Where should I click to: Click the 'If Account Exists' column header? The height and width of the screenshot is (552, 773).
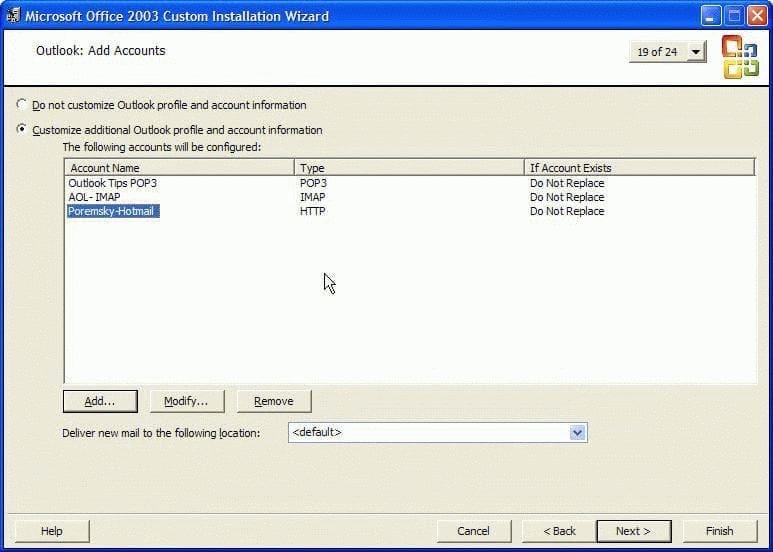pyautogui.click(x=639, y=168)
